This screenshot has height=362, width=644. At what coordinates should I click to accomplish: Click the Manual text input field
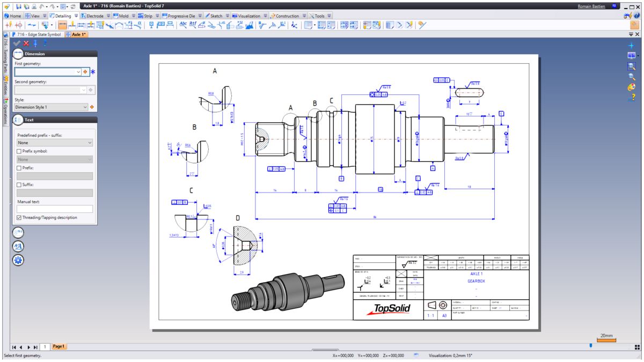point(55,209)
